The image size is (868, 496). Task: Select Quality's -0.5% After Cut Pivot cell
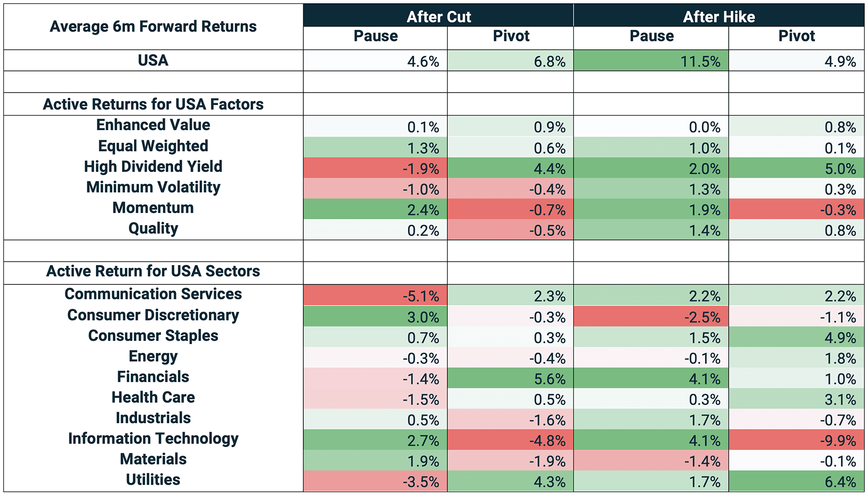coord(510,230)
